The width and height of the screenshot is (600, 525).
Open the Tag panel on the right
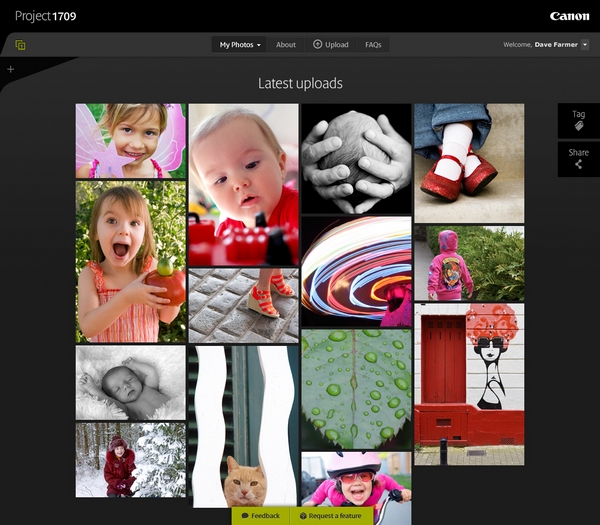tap(578, 120)
